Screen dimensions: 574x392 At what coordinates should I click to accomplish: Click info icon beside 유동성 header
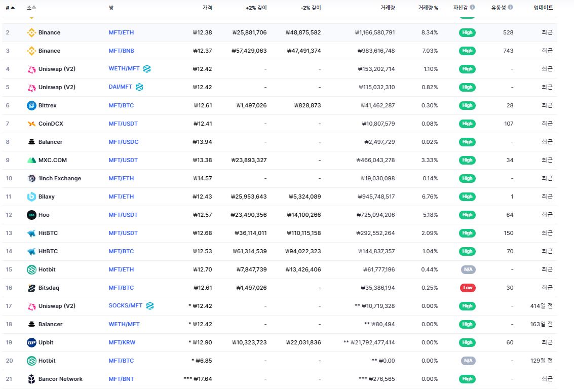click(x=510, y=7)
